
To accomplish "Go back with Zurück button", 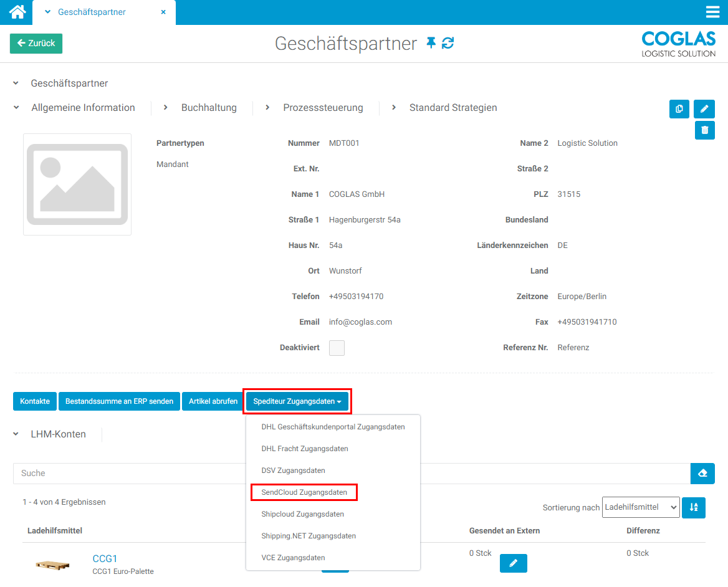I will pyautogui.click(x=36, y=44).
